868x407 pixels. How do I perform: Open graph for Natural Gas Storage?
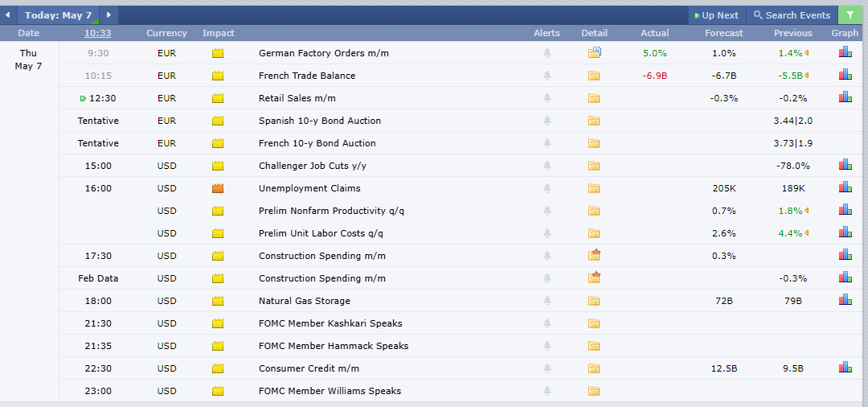point(845,299)
